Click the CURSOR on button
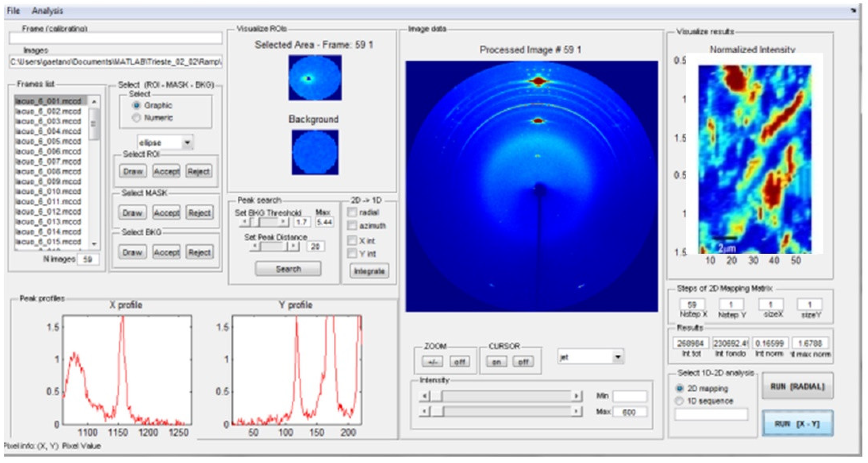868x463 pixels. point(497,362)
